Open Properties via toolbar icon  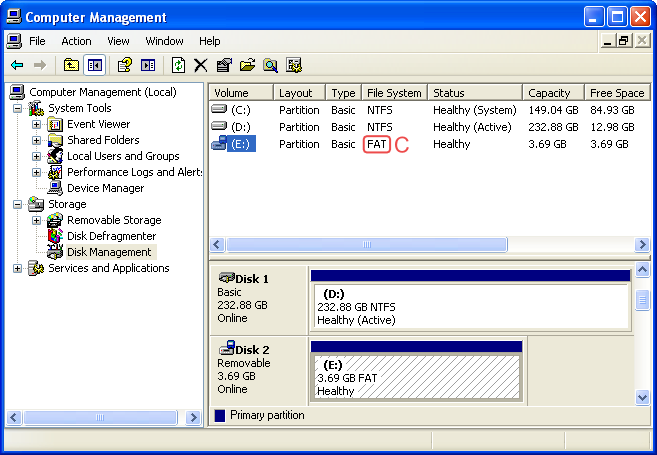224,65
